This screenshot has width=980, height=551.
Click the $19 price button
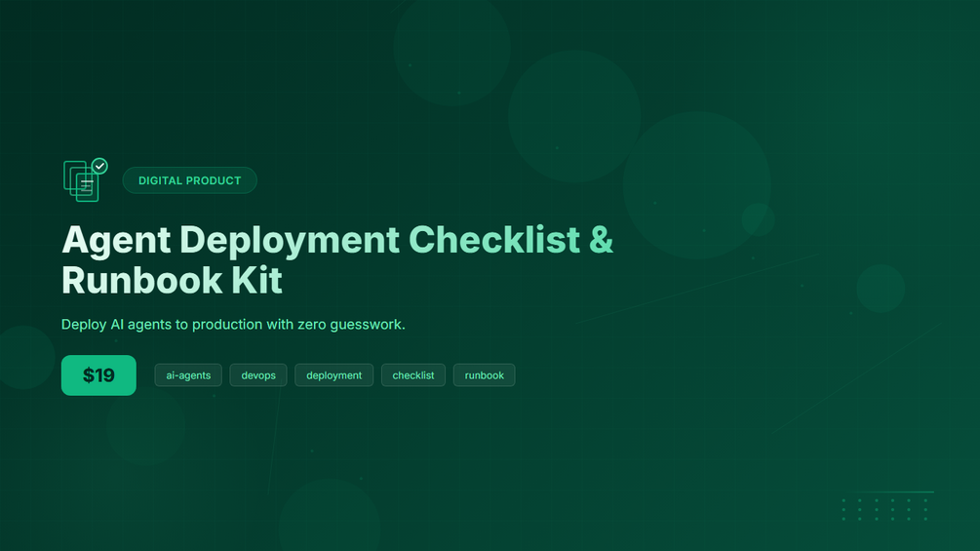[98, 375]
